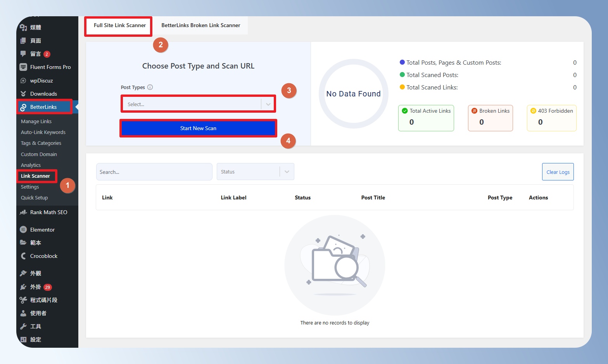Click the BetterLinks chain link icon
Viewport: 608px width, 364px height.
click(23, 107)
